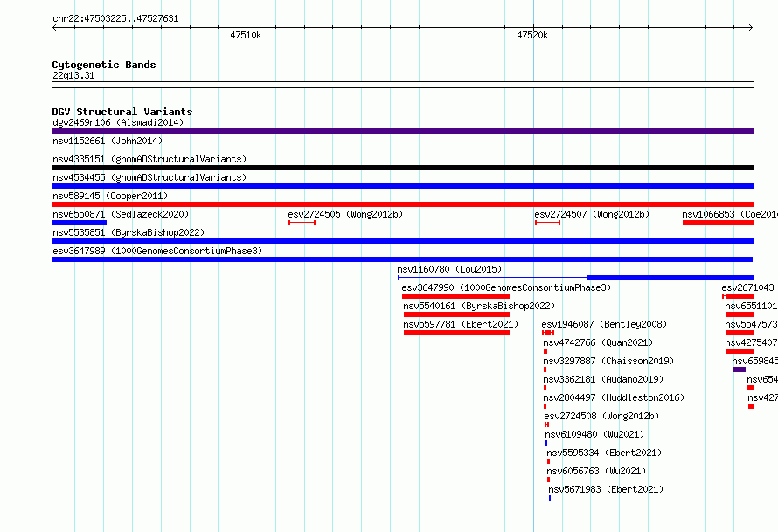The image size is (778, 532).
Task: Click the DGV Structural Variants track title
Action: [x=122, y=112]
